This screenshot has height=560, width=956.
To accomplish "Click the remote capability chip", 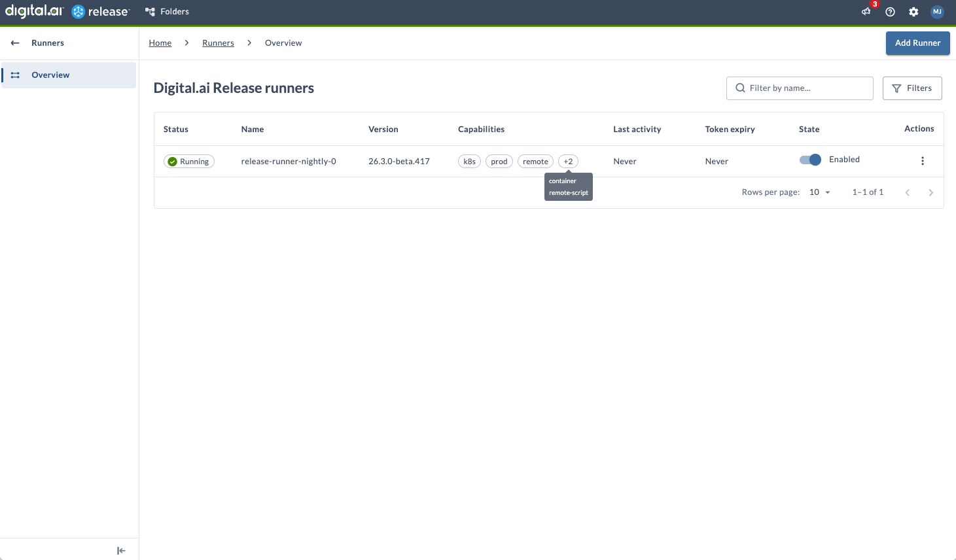I will point(535,162).
